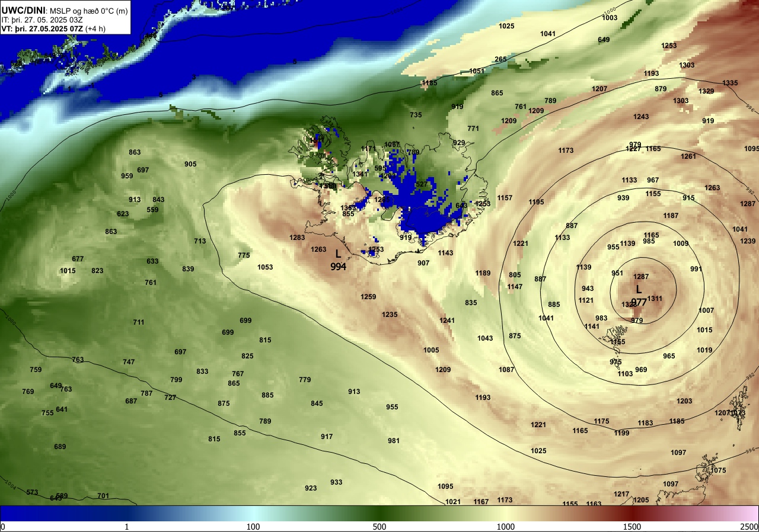Click the value 839 in the map
The image size is (759, 532).
pos(188,269)
